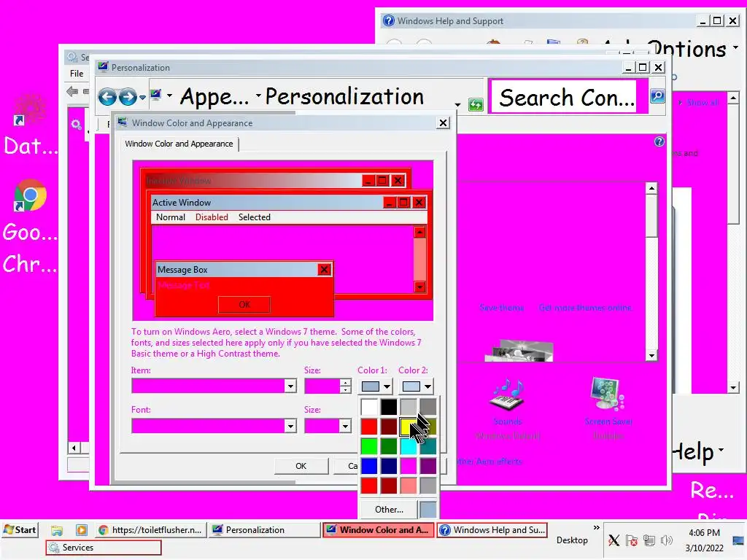This screenshot has height=560, width=747.
Task: Open the Options menu in Help window
Action: click(x=692, y=48)
